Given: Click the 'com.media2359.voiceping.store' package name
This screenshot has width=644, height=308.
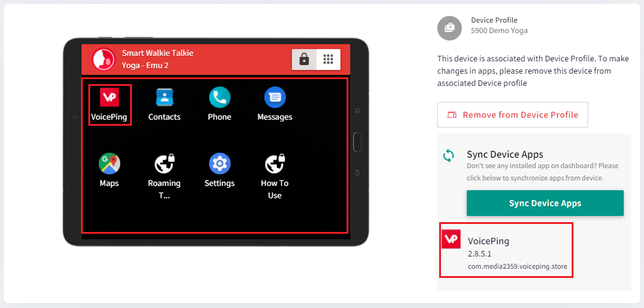Looking at the screenshot, I should click(x=518, y=266).
